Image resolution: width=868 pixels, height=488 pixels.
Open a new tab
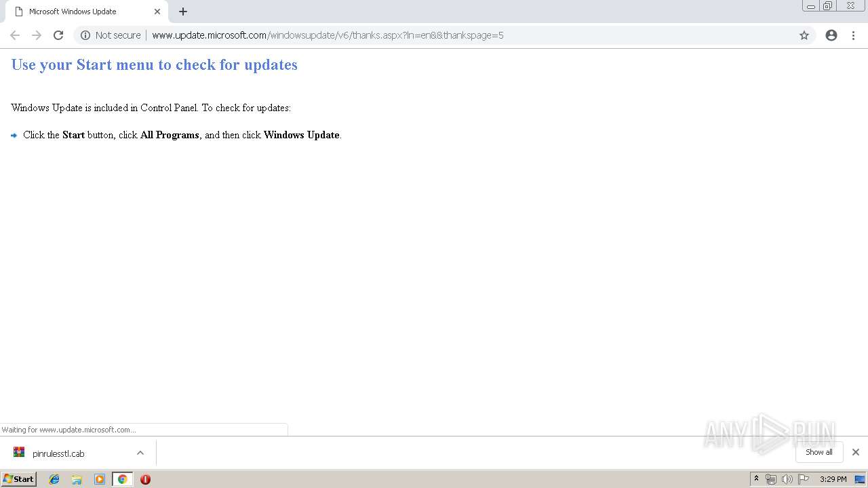[183, 12]
